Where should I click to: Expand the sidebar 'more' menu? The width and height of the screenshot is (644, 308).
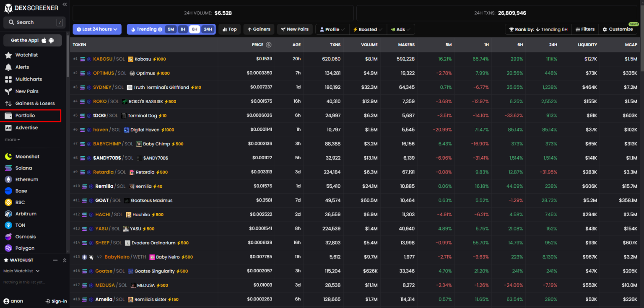click(13, 140)
